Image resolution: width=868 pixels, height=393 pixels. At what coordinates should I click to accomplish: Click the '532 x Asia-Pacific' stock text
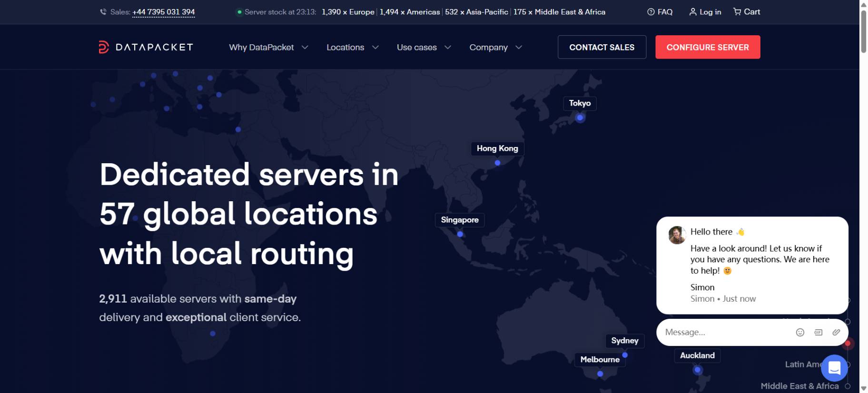[476, 12]
